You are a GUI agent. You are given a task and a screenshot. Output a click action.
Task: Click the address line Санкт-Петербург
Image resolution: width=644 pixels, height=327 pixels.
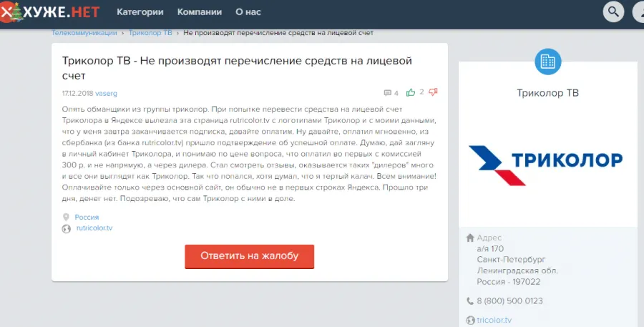tap(512, 260)
